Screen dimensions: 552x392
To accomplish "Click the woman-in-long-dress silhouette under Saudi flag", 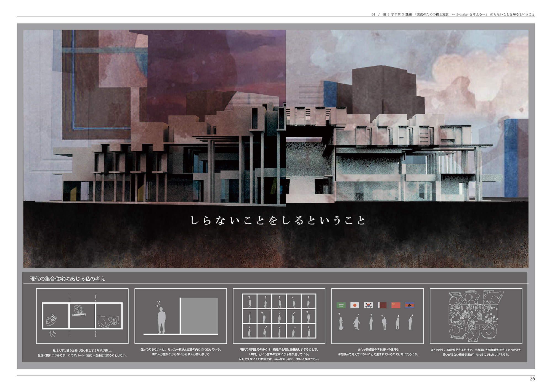I will 341,323.
